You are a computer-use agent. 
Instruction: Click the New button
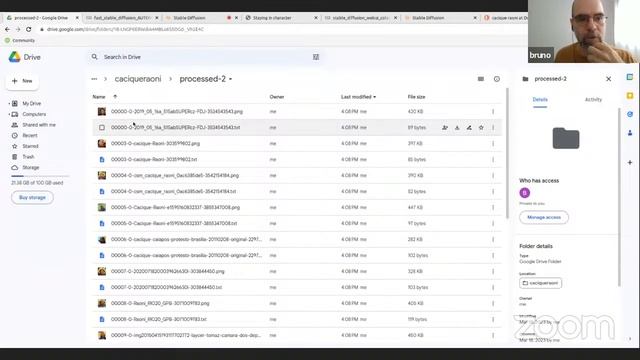(x=22, y=81)
